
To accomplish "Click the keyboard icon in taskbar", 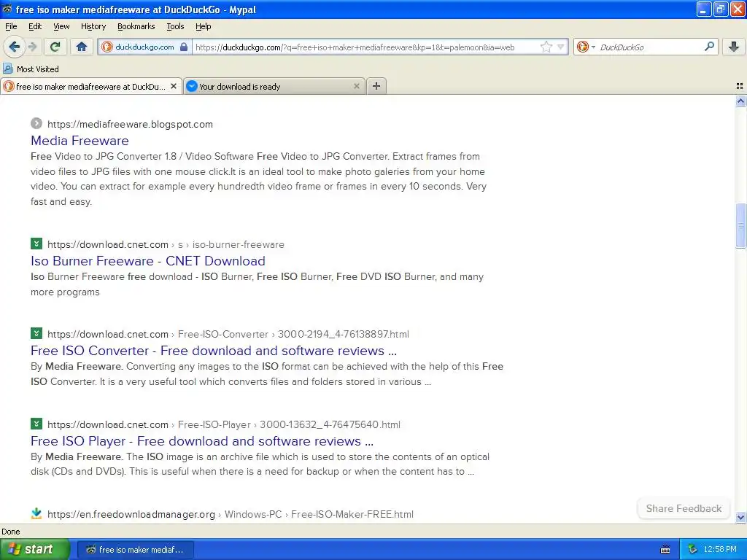I will (665, 550).
